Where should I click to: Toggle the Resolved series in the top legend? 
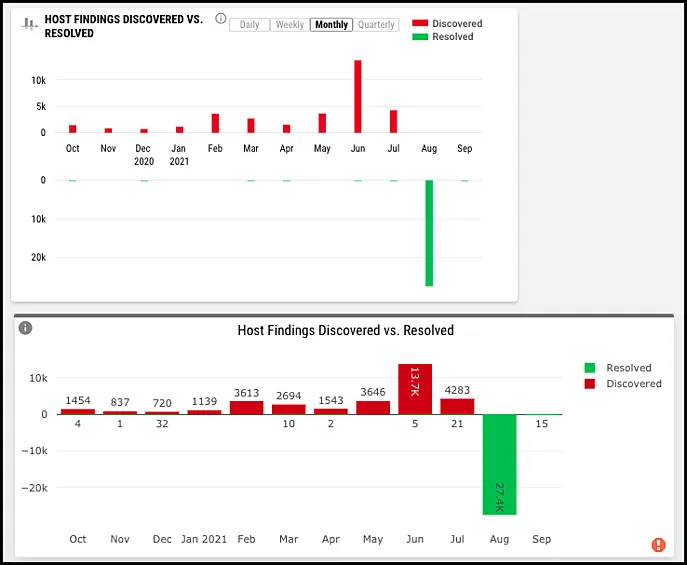coord(443,37)
